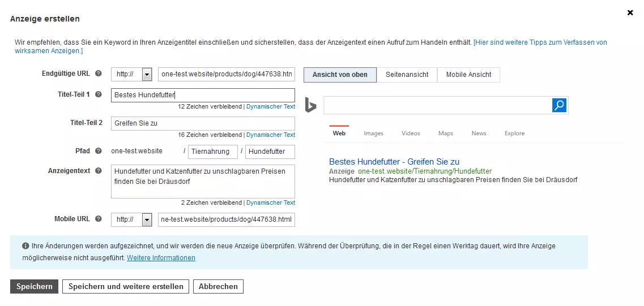Screen dimensions: 644x306
Task: Click ad headline Bestes Hundefutter in preview
Action: [x=394, y=162]
